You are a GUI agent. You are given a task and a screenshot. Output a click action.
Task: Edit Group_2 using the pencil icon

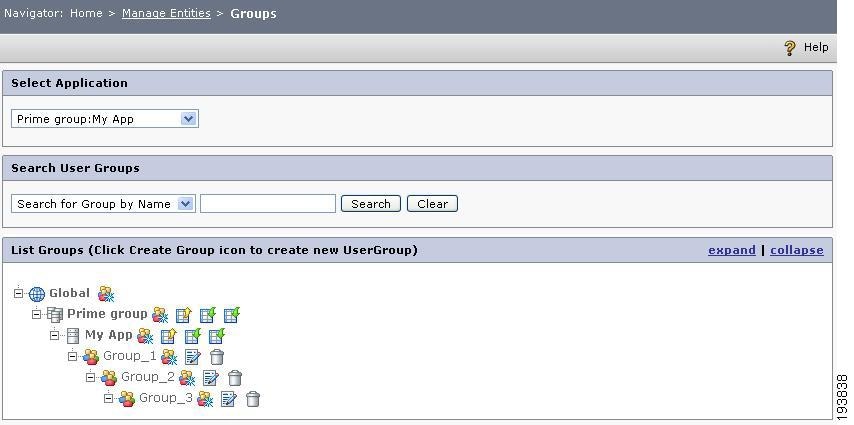211,378
